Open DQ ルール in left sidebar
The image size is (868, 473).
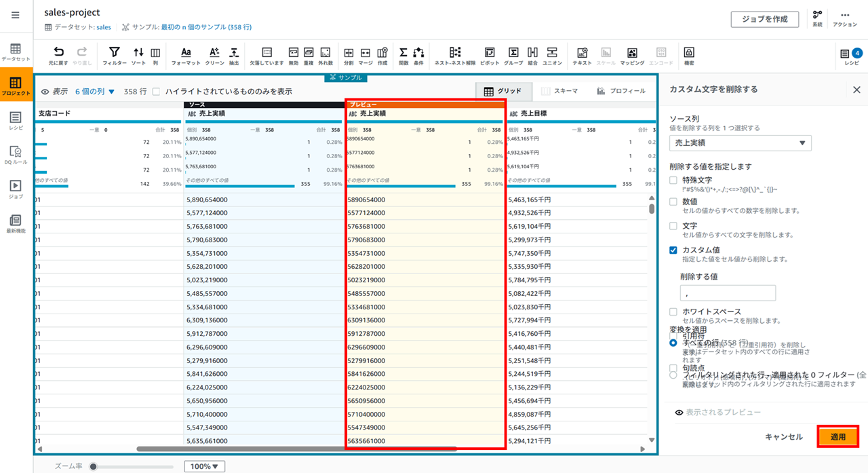pyautogui.click(x=16, y=155)
